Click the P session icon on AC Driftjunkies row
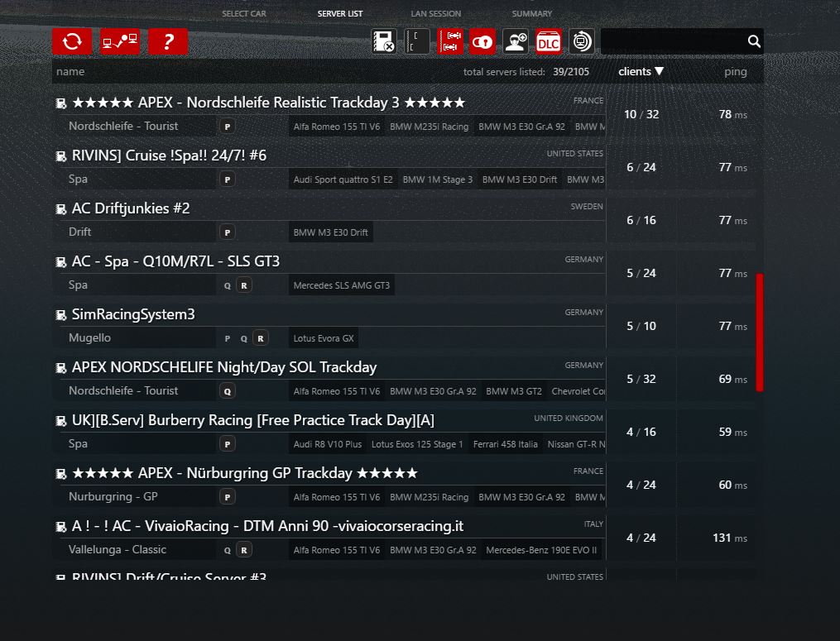Viewport: 840px width, 641px height. [227, 232]
